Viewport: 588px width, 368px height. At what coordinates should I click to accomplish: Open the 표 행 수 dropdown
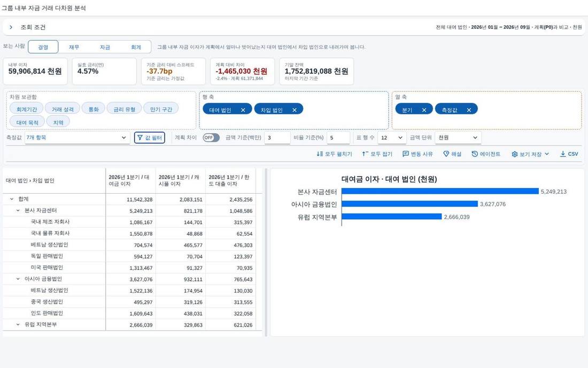point(391,137)
